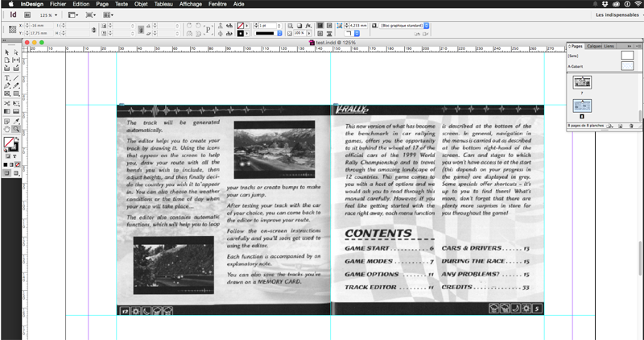Set formatting affects text (T)
The width and height of the screenshot is (644, 340).
pyautogui.click(x=14, y=156)
